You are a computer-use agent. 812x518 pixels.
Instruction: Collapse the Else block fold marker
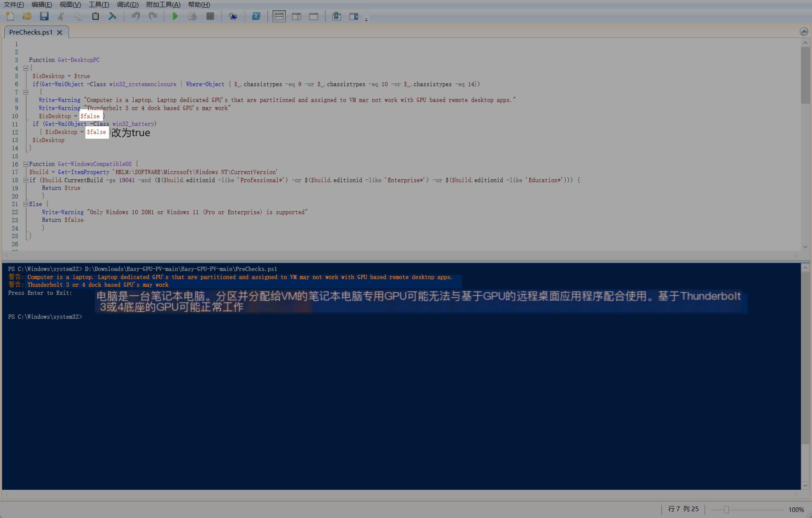(26, 204)
